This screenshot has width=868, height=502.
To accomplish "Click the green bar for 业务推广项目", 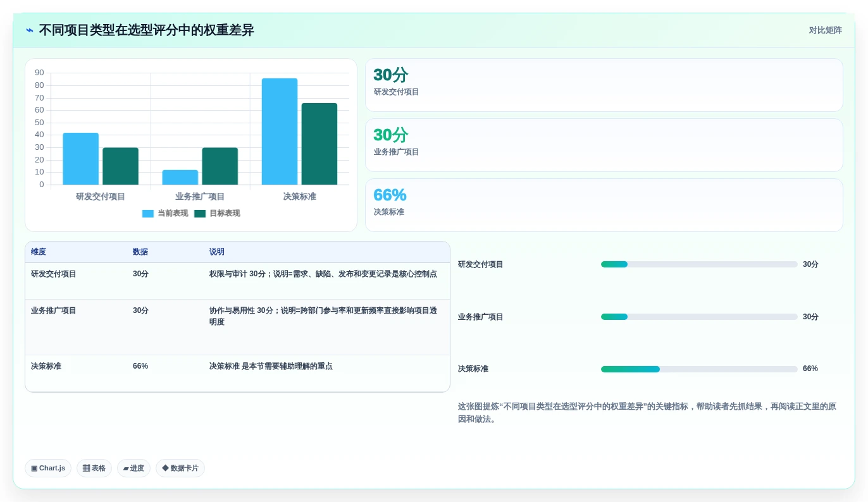I will pyautogui.click(x=220, y=166).
